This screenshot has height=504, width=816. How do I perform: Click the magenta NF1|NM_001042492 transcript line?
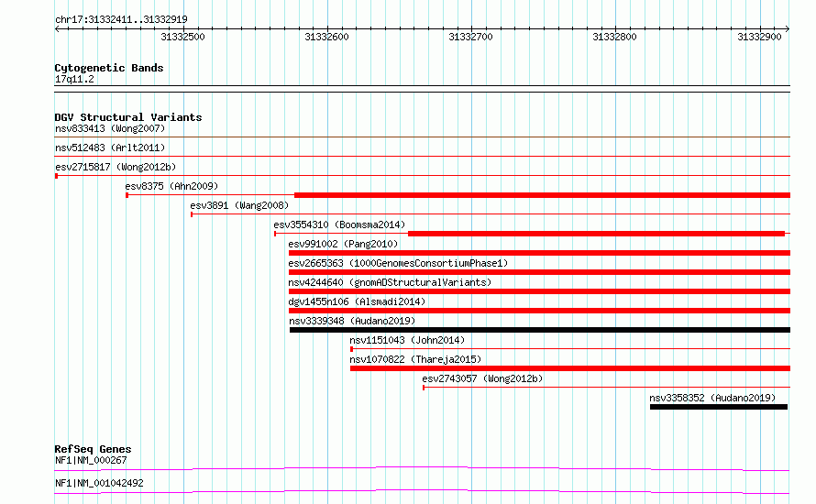pyautogui.click(x=422, y=491)
